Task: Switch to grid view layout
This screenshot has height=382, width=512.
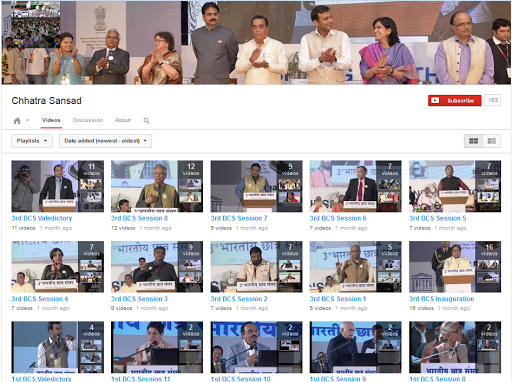Action: click(473, 141)
